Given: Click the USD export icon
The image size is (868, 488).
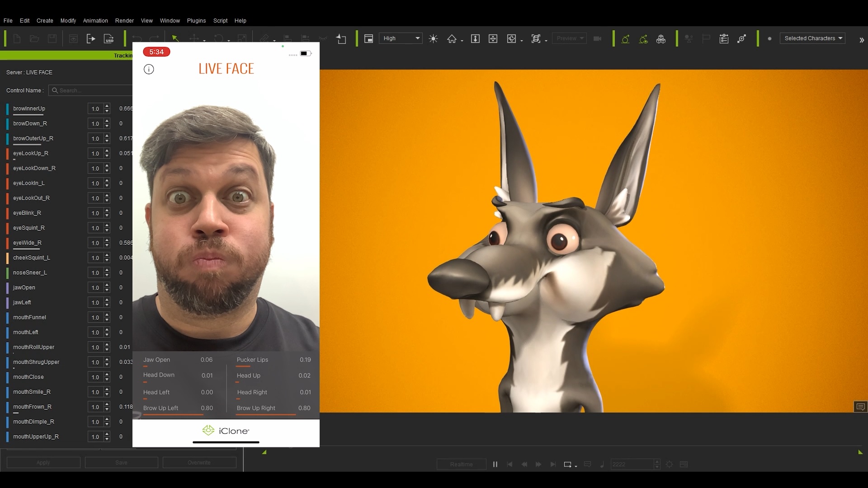Looking at the screenshot, I should tap(109, 39).
